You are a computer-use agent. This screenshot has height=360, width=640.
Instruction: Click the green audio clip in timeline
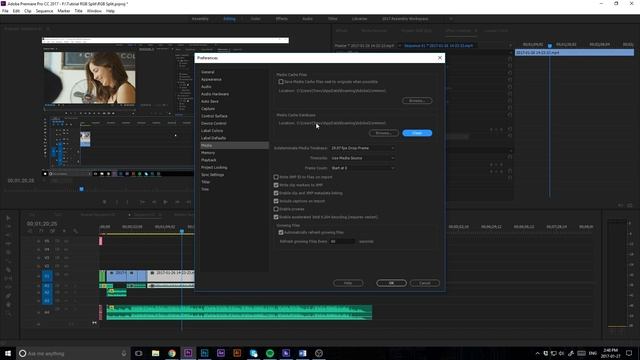(239, 313)
